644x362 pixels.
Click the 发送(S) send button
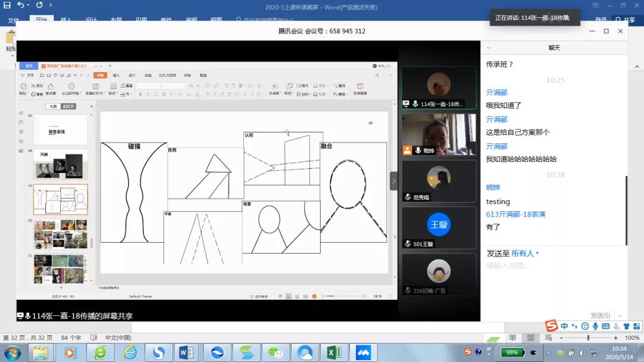click(x=600, y=315)
